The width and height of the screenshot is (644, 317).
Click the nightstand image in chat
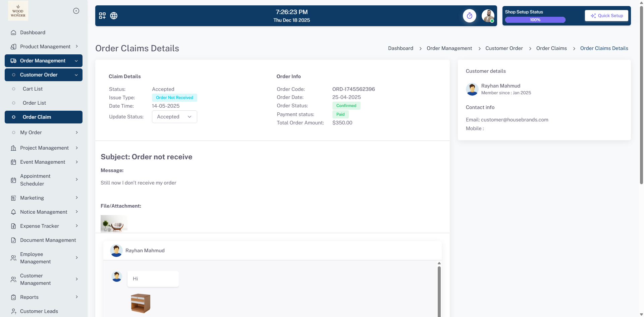141,303
